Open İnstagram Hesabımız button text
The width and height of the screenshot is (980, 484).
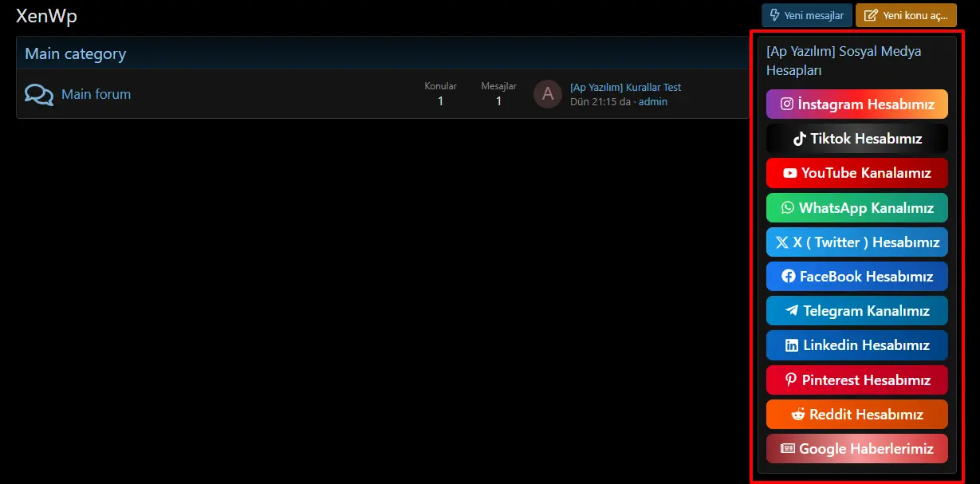click(x=867, y=104)
